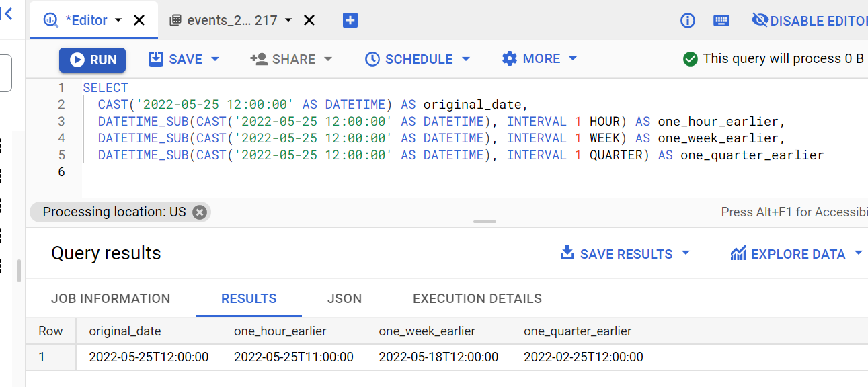
Task: Click the Query editor magnifier icon on the Editor tab
Action: click(x=50, y=20)
